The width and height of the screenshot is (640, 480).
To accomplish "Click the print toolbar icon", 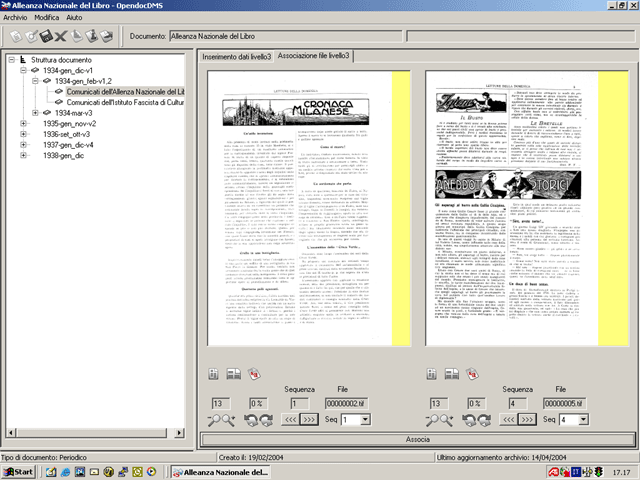I will click(x=107, y=36).
